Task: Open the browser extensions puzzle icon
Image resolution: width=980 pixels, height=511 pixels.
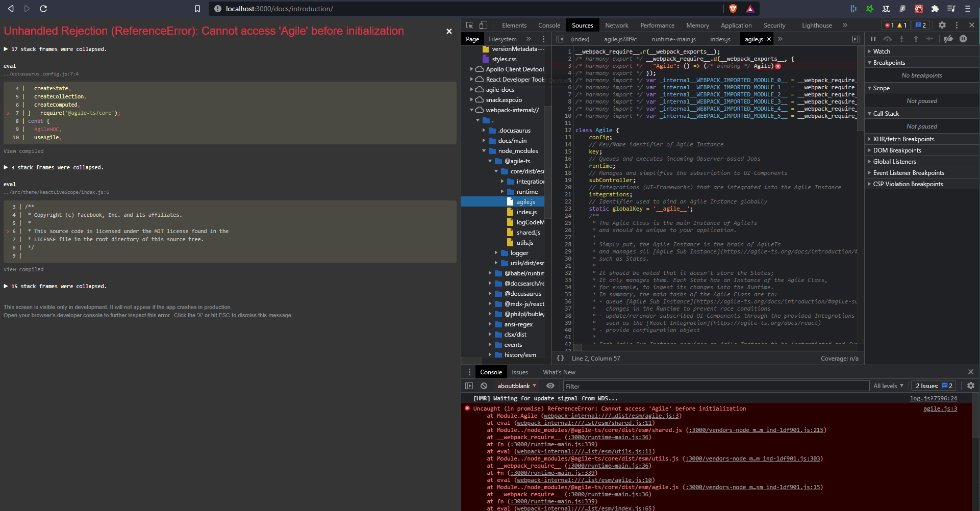Action: tap(935, 9)
